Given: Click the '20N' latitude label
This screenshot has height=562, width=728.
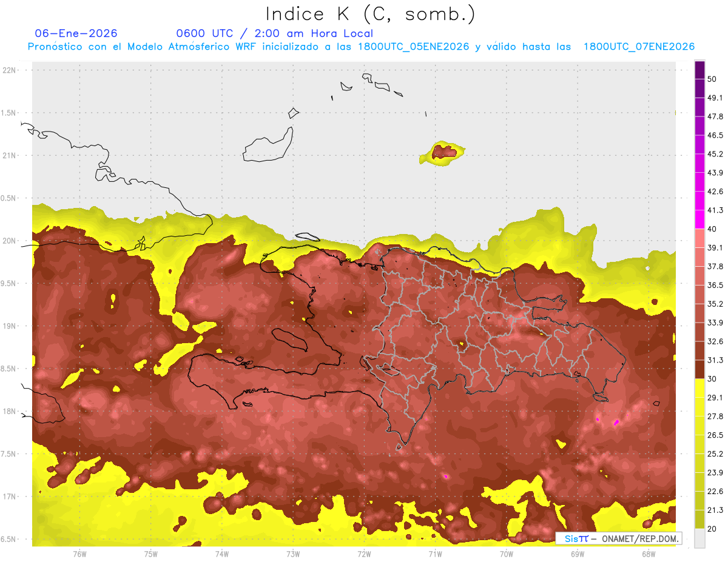Looking at the screenshot, I should pos(10,241).
